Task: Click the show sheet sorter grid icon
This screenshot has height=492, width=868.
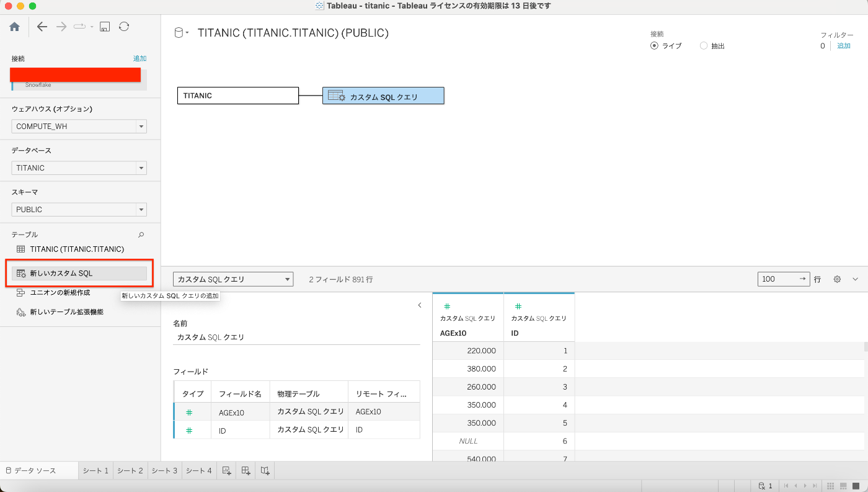Action: 831,486
